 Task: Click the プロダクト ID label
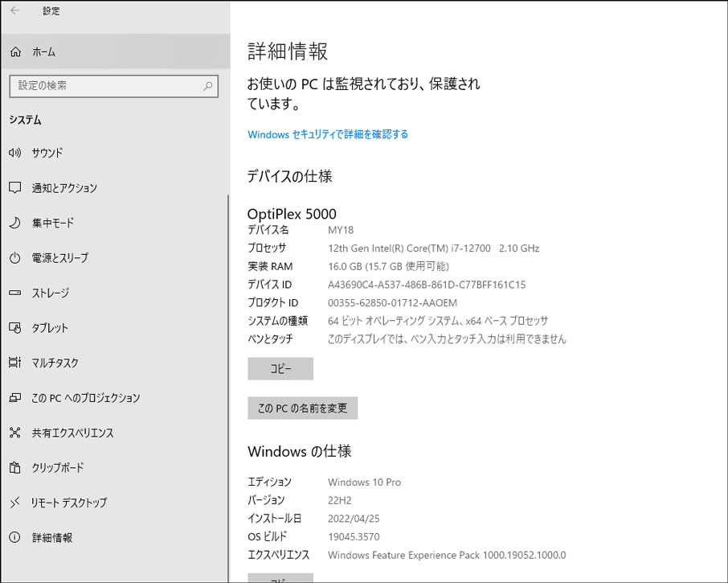click(273, 303)
